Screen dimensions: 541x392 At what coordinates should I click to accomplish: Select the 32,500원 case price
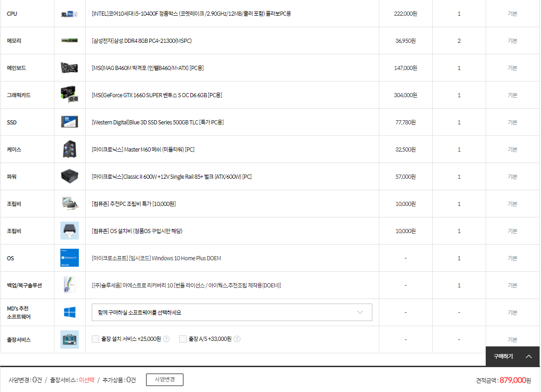406,150
